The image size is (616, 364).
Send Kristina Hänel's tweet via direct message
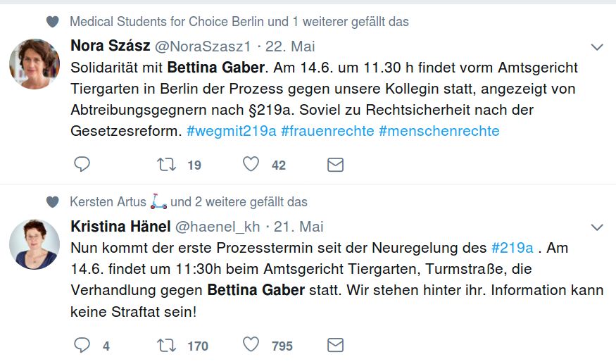335,345
